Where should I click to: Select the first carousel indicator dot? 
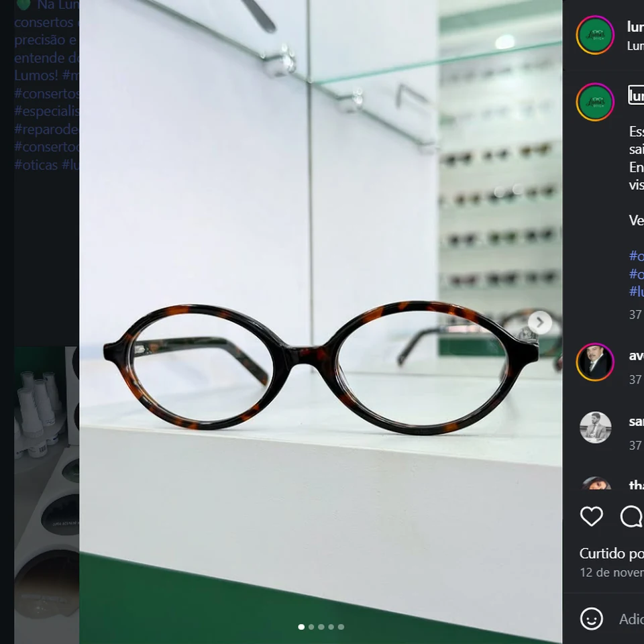pyautogui.click(x=301, y=627)
